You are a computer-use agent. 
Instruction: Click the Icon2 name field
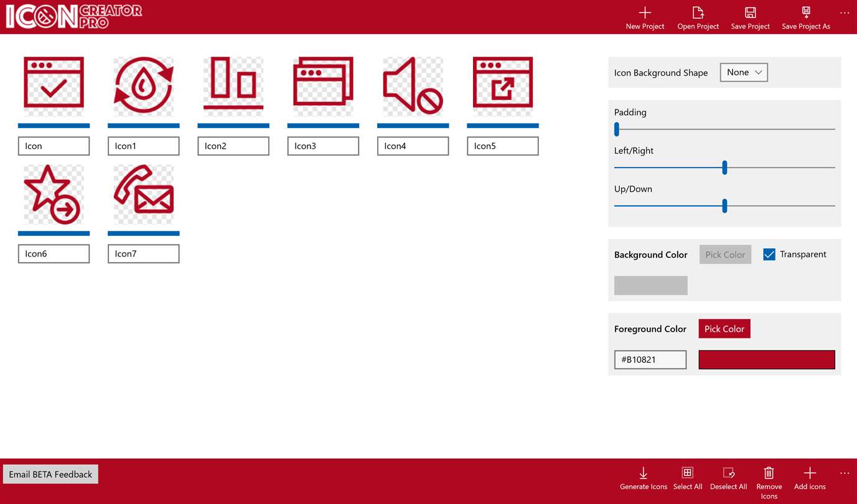coord(233,146)
